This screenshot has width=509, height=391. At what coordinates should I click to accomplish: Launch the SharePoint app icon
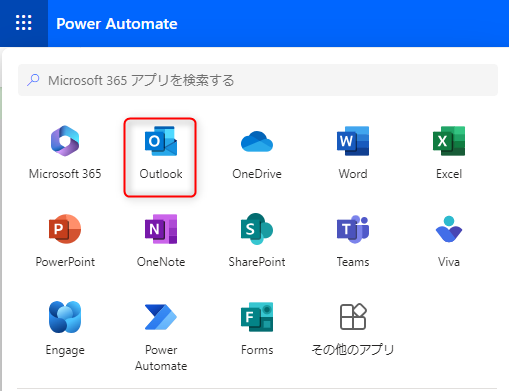257,229
